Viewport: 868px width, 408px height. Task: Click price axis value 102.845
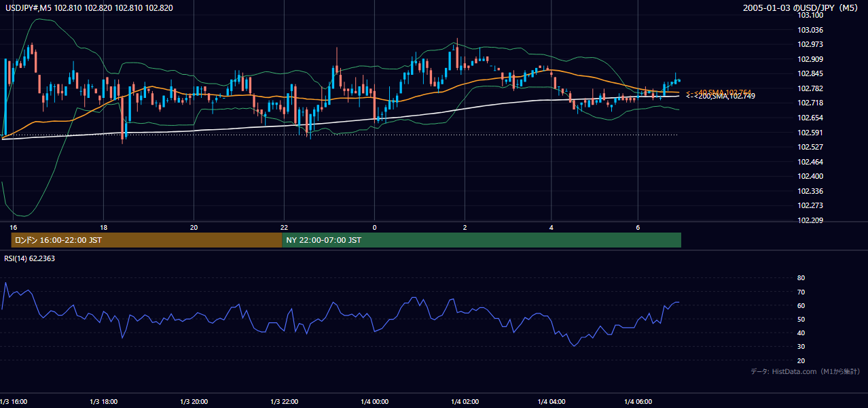(x=810, y=73)
